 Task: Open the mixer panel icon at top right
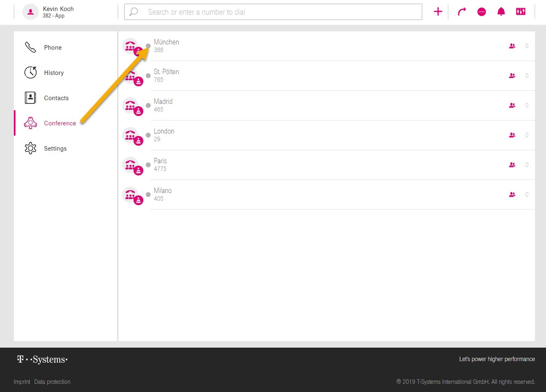tap(521, 12)
